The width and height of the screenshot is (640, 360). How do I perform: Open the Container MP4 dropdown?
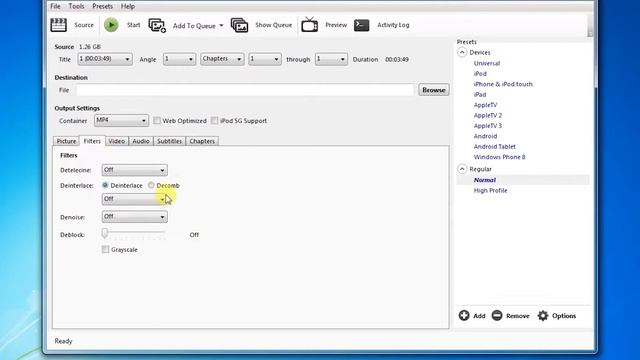coord(121,120)
